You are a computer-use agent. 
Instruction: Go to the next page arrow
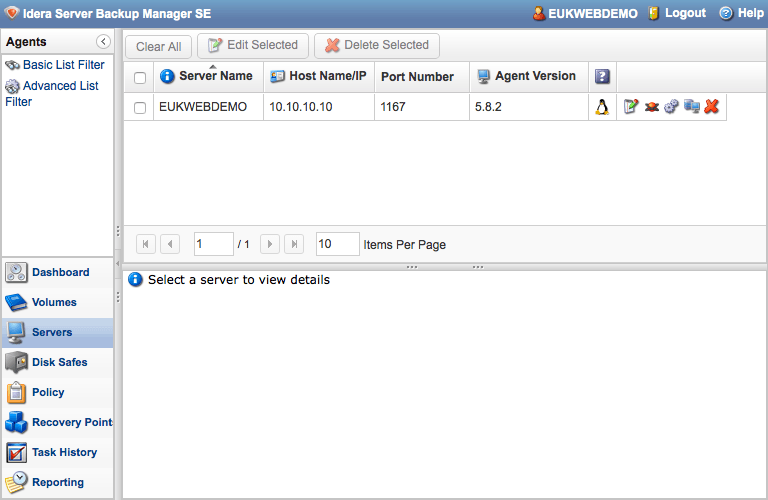point(269,244)
